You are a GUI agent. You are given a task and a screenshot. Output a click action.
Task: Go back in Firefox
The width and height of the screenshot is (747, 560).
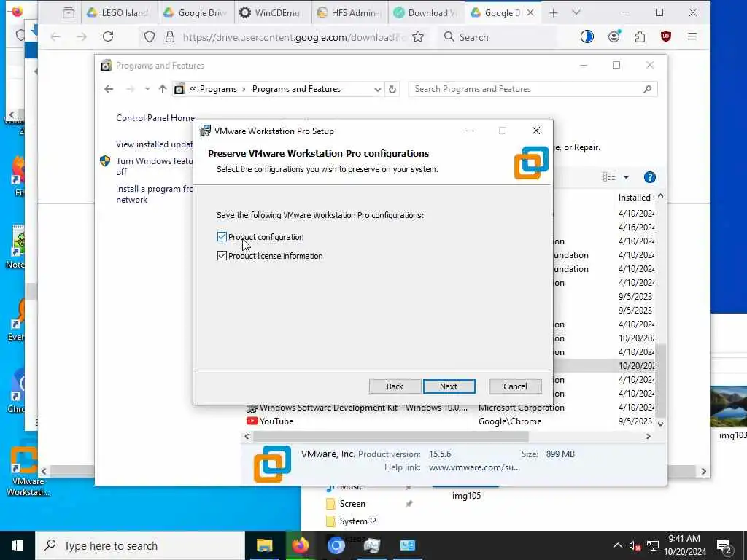tap(55, 36)
